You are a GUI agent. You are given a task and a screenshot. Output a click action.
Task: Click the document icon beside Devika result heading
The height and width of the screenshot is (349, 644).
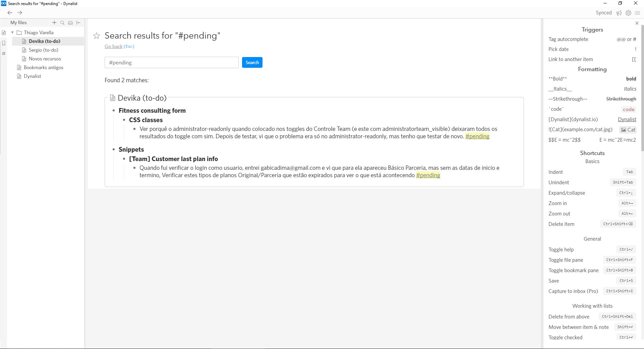(113, 98)
